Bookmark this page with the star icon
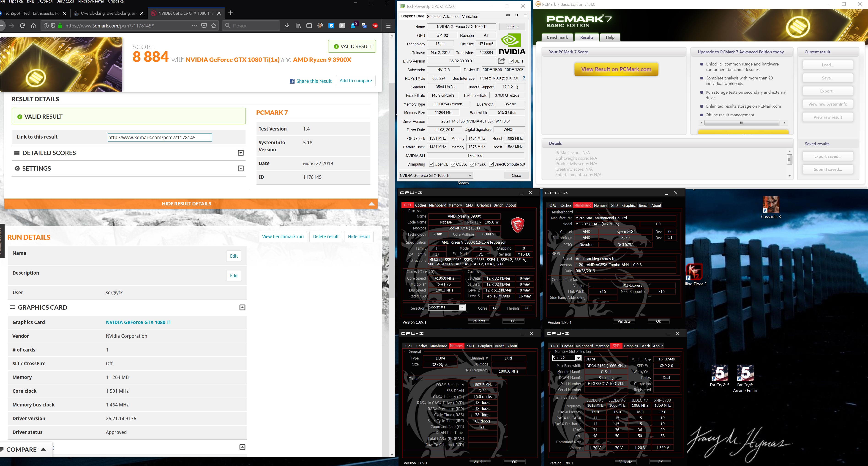The width and height of the screenshot is (868, 466). point(214,26)
